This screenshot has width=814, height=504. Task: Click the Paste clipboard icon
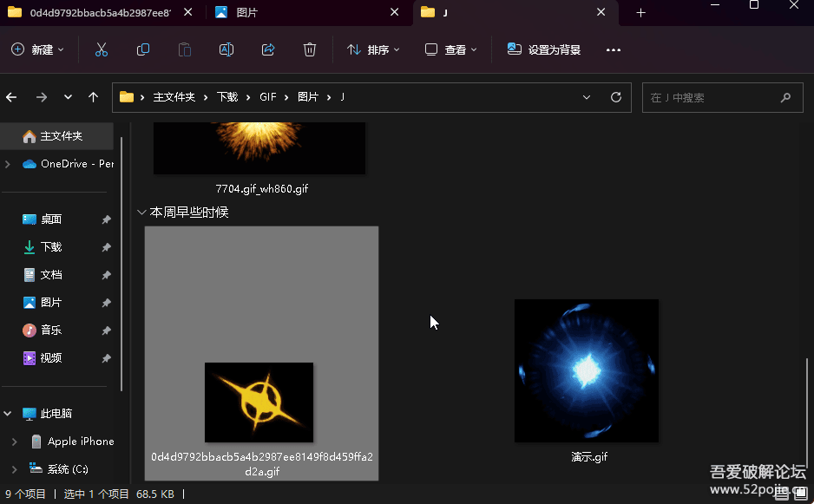(x=185, y=49)
